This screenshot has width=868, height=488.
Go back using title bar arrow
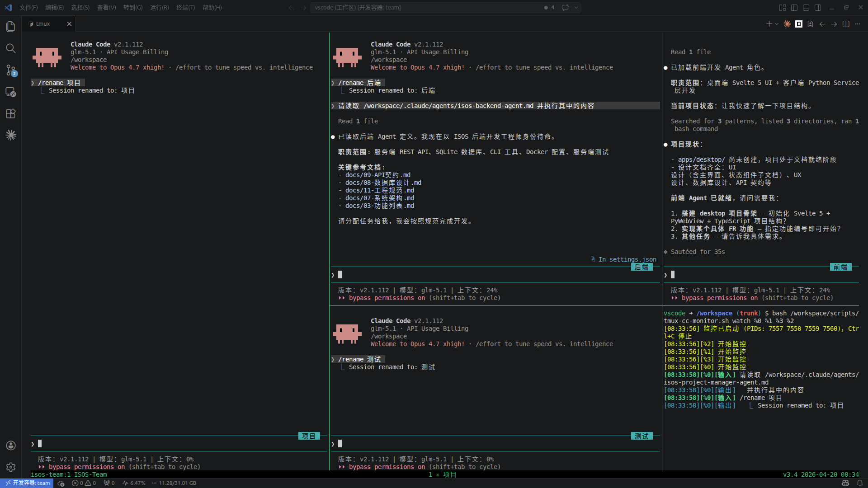292,8
